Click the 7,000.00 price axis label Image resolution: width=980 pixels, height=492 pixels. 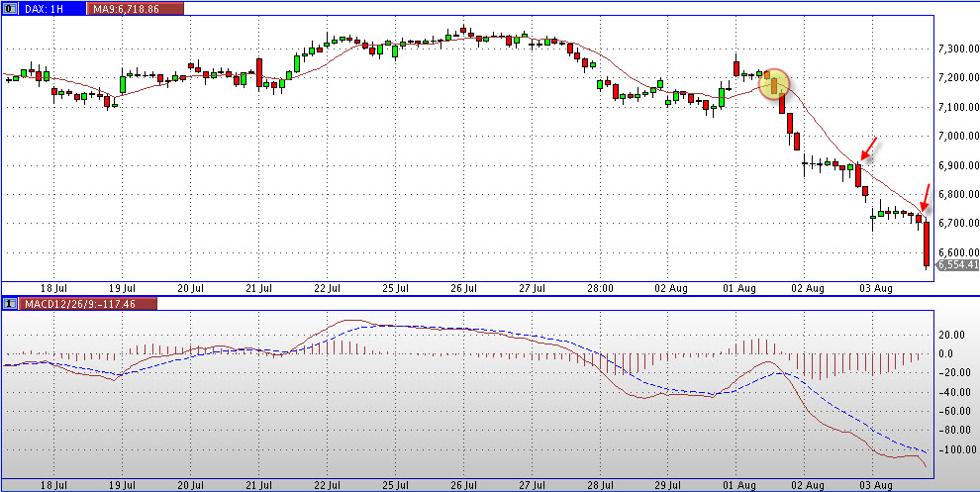tap(958, 137)
